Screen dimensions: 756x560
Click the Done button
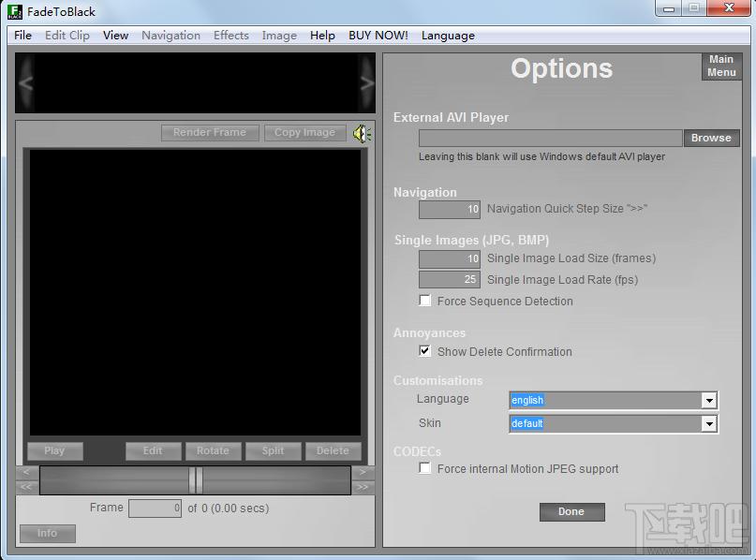571,512
